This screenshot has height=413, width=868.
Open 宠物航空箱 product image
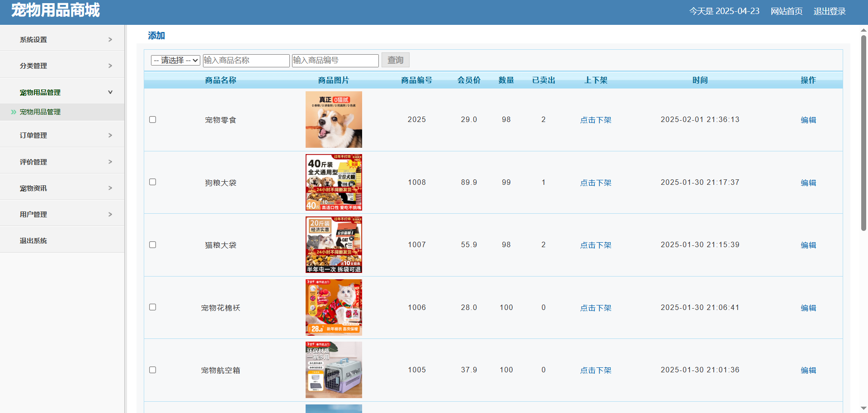334,370
